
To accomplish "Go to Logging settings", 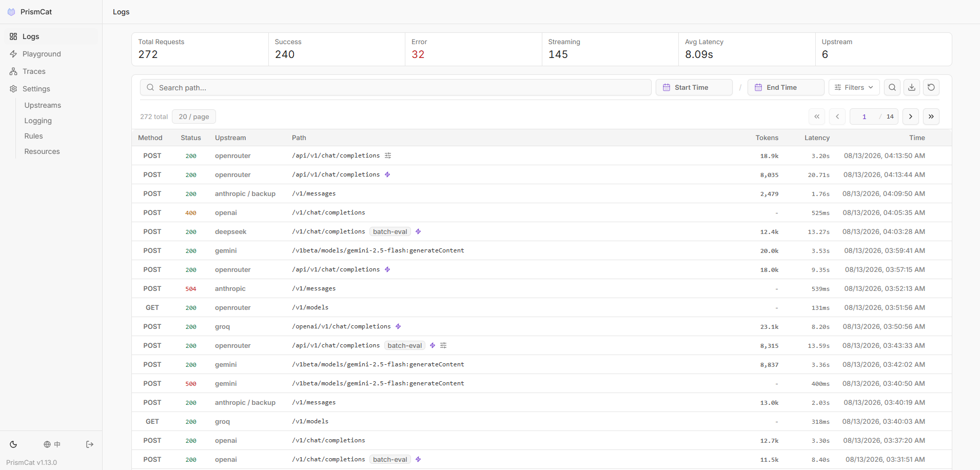I will (x=38, y=121).
